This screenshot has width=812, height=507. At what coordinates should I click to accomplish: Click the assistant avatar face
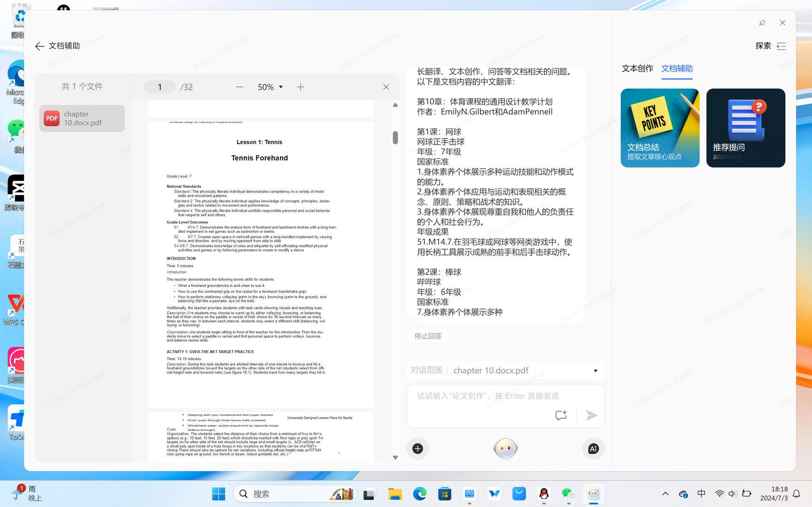(505, 449)
